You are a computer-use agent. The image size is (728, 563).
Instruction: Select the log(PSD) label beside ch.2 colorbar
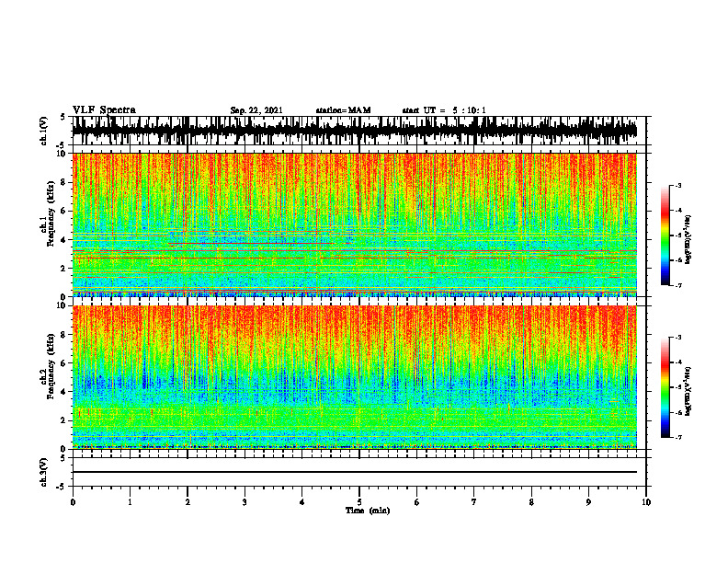(688, 390)
